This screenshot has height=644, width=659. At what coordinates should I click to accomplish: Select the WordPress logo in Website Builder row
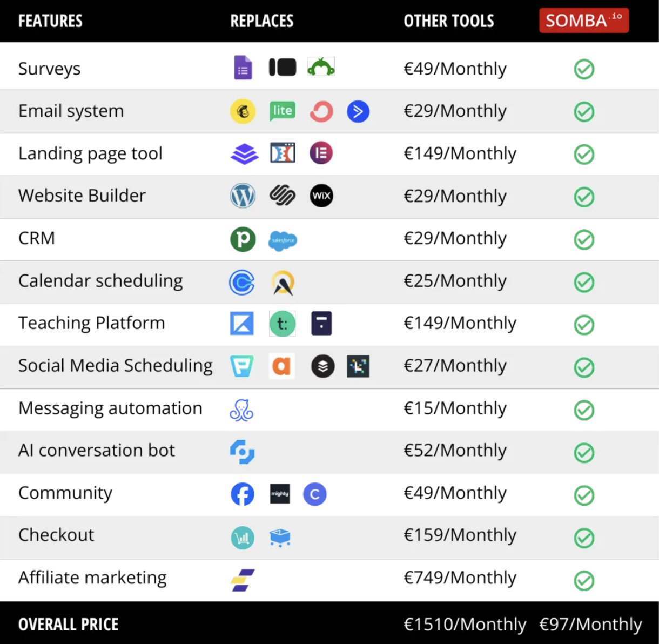[x=243, y=196]
